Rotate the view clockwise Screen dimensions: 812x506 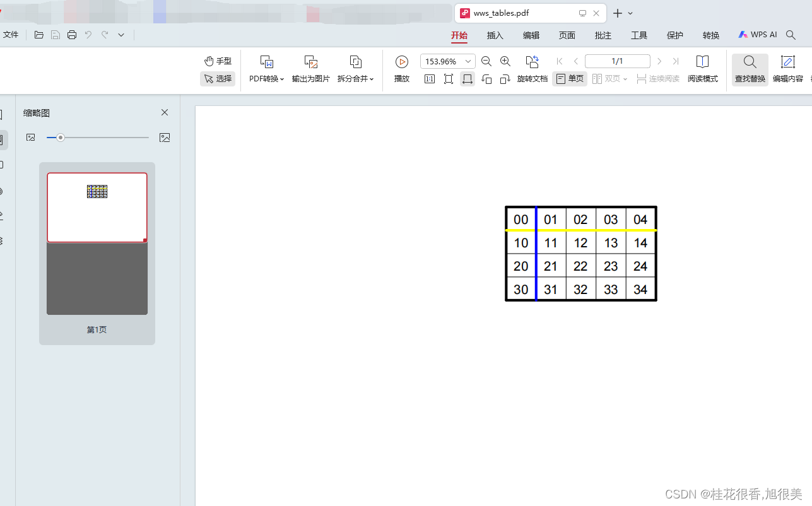pos(505,79)
